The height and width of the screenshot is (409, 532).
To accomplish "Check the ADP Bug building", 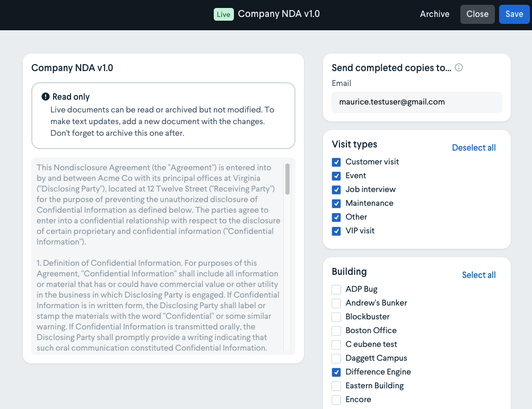I will [336, 290].
